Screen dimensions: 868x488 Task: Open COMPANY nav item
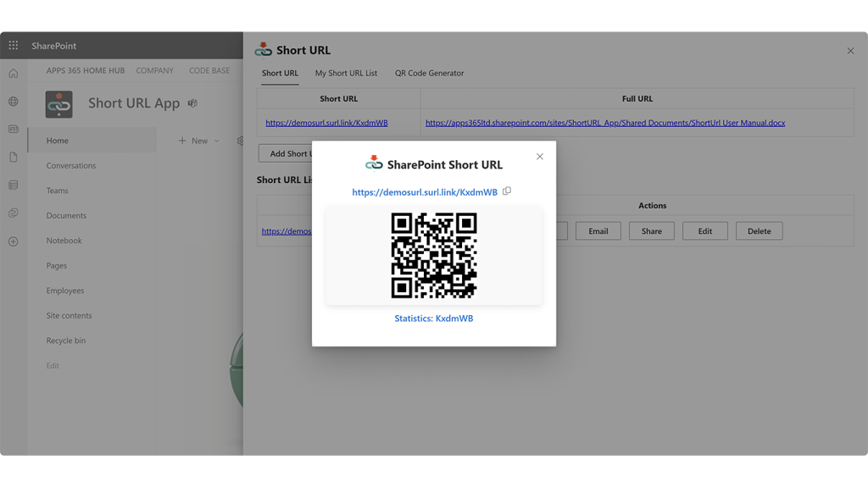click(x=154, y=71)
